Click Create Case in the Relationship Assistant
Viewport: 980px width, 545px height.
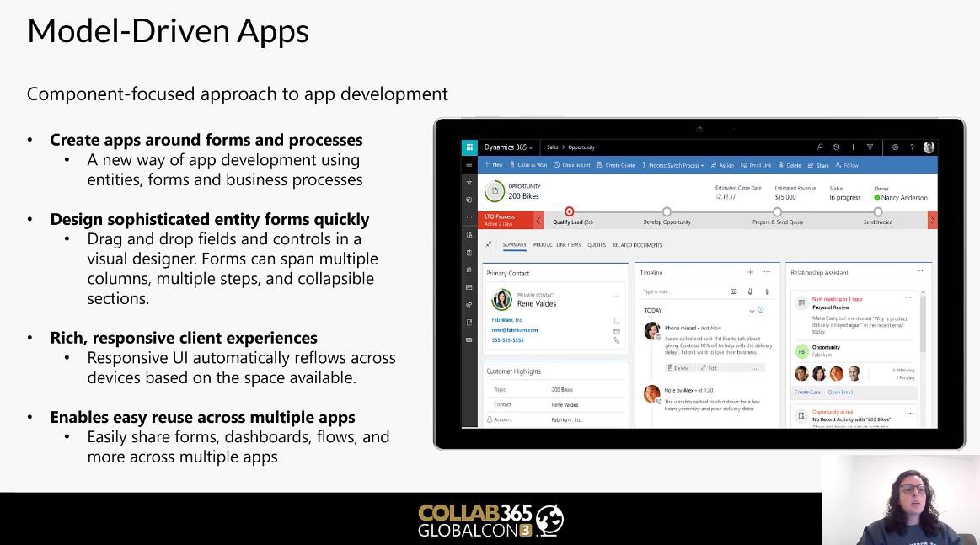click(x=807, y=393)
